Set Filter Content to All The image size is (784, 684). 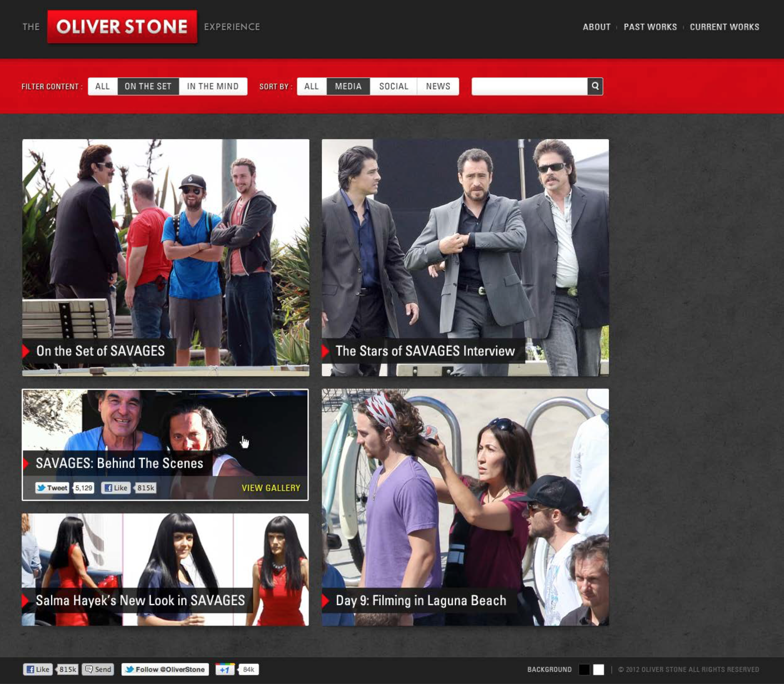pyautogui.click(x=103, y=86)
